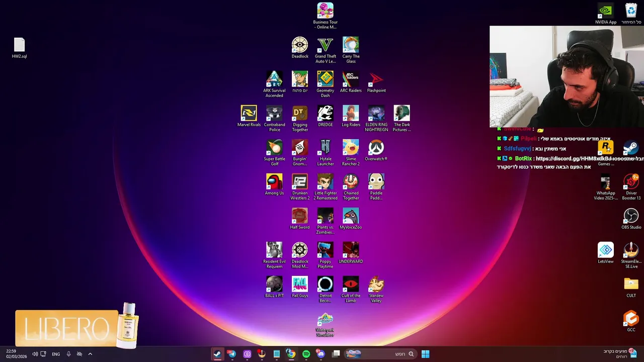Launch Deadlock from the desktop
644x362 pixels.
point(300,48)
